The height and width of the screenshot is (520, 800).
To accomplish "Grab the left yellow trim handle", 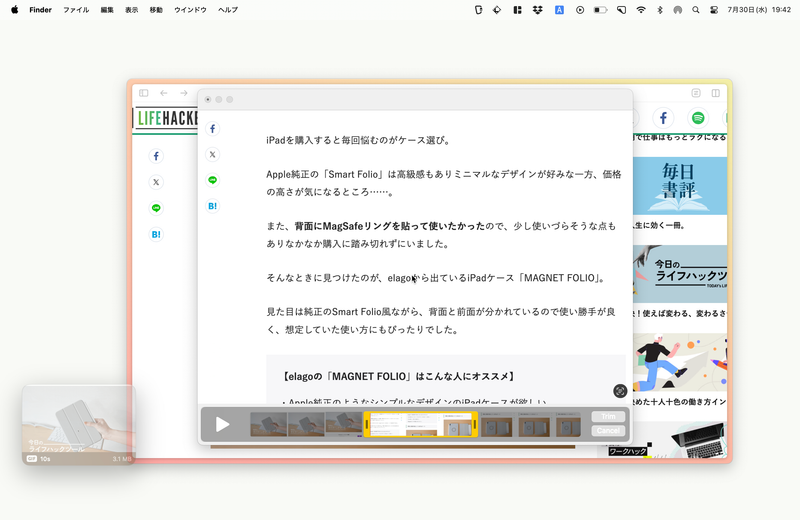I will coord(367,425).
